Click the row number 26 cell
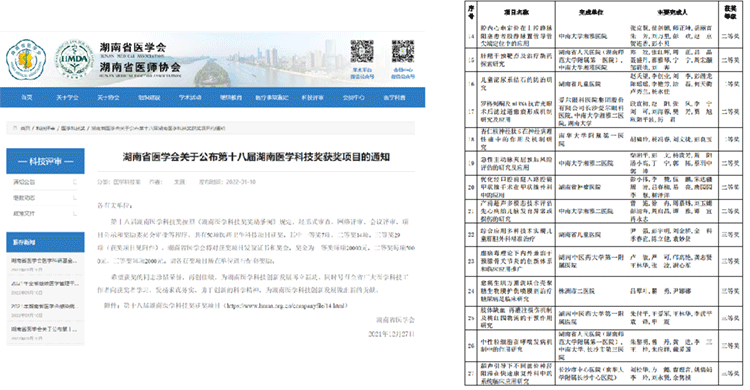This screenshot has height=390, width=750. coord(471,345)
